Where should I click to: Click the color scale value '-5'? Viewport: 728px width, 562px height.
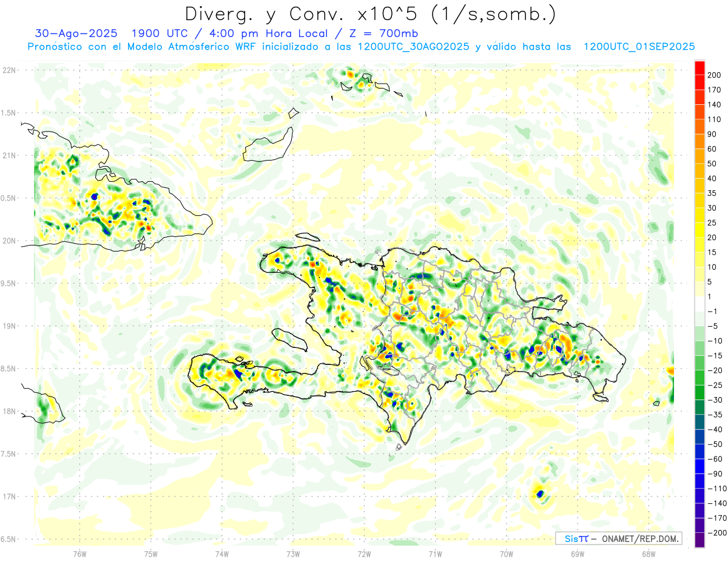coord(713,326)
